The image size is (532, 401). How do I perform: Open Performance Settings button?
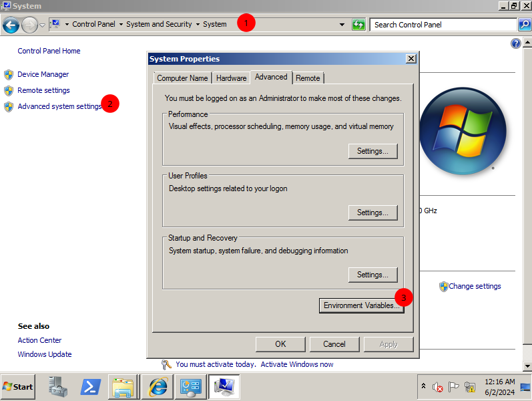pyautogui.click(x=372, y=151)
